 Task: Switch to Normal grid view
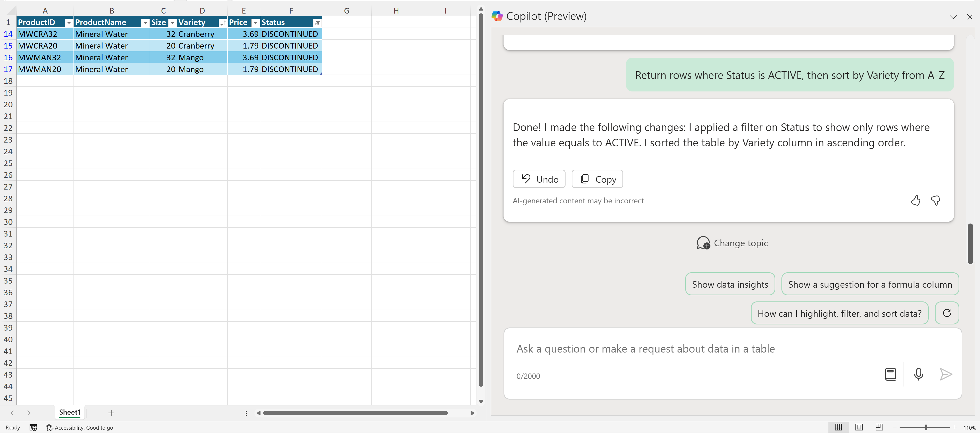point(838,427)
